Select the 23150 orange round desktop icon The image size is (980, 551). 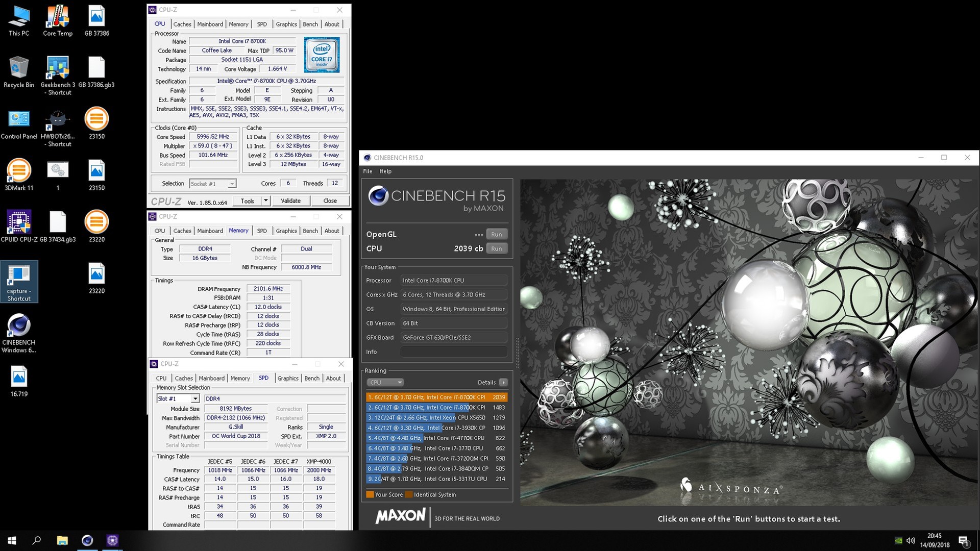[x=96, y=123]
